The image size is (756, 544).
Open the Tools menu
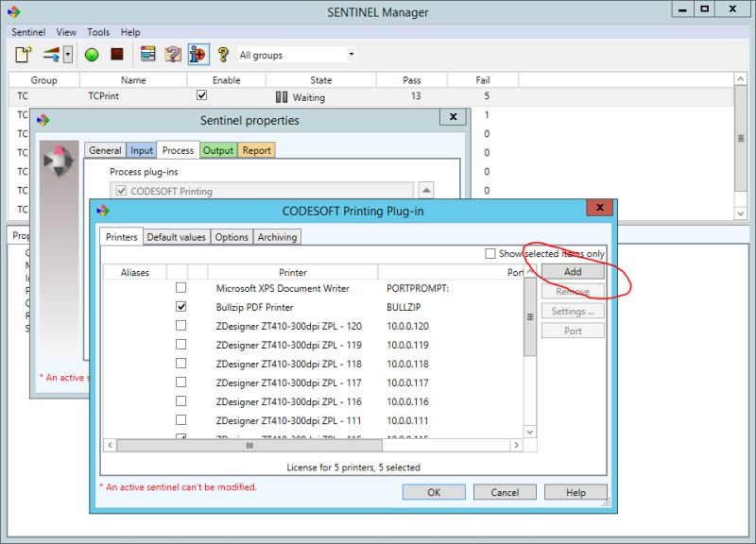(x=98, y=32)
